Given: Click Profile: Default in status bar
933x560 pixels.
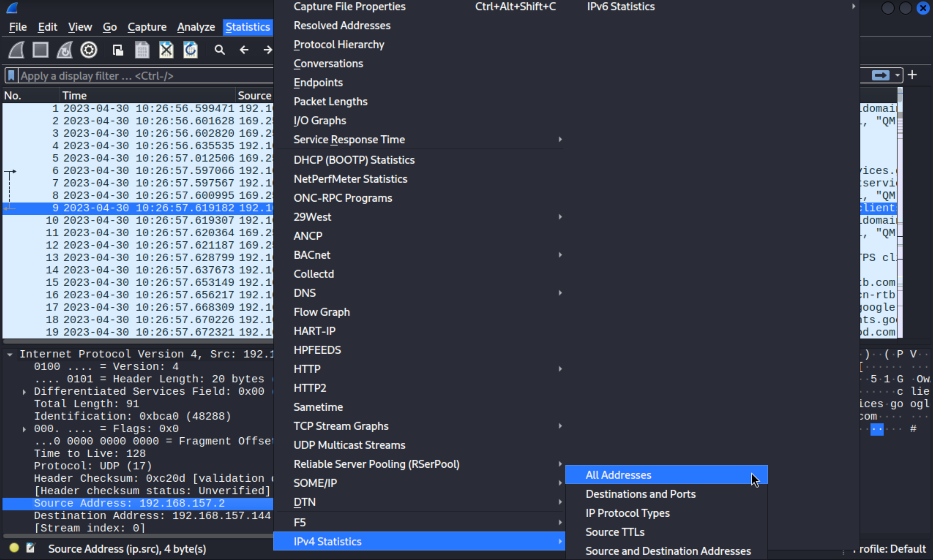Looking at the screenshot, I should [891, 549].
